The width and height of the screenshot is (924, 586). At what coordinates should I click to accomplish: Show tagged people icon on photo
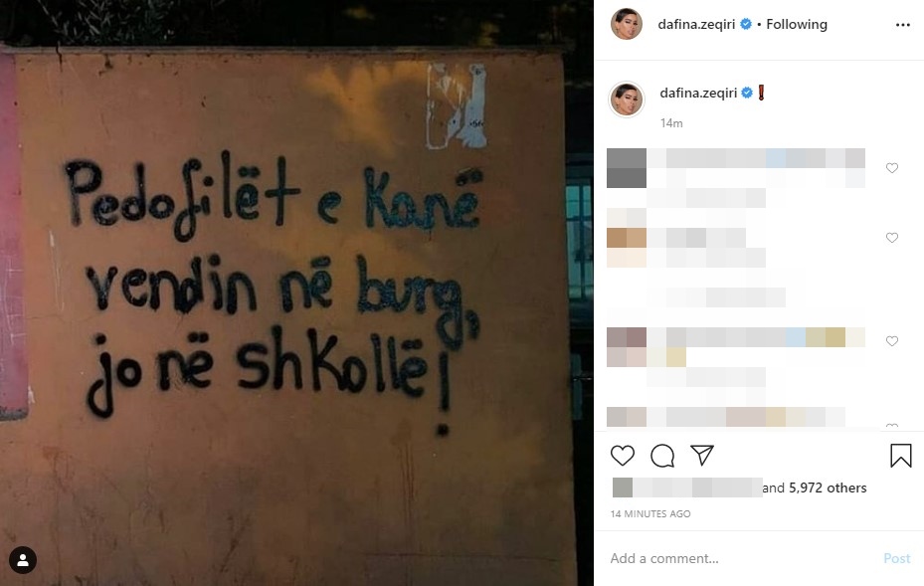tap(23, 560)
